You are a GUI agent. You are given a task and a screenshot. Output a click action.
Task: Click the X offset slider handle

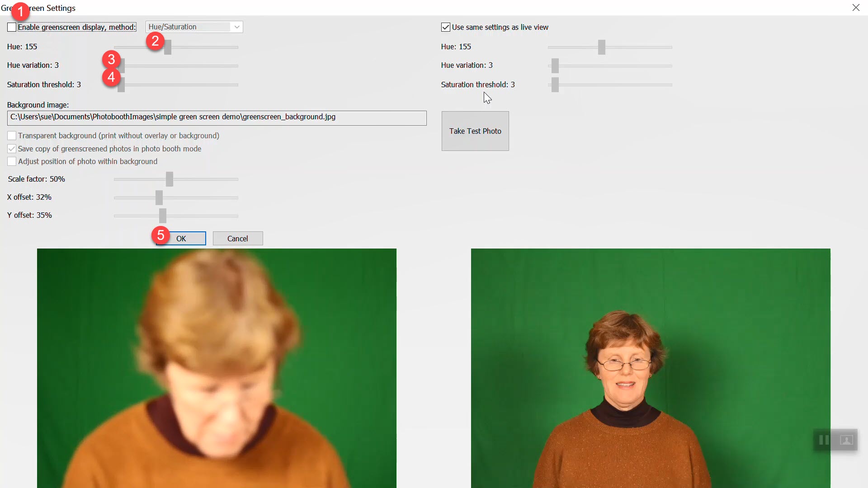point(159,197)
